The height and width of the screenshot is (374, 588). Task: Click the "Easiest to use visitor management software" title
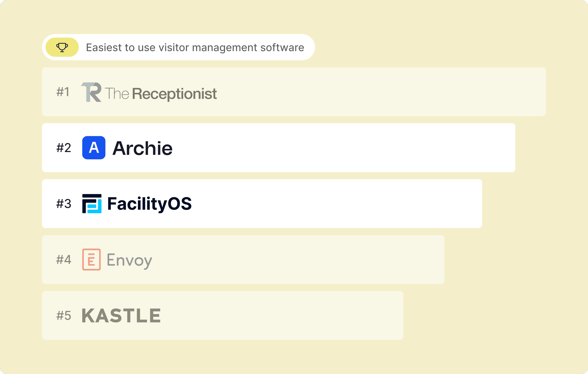[x=195, y=47]
